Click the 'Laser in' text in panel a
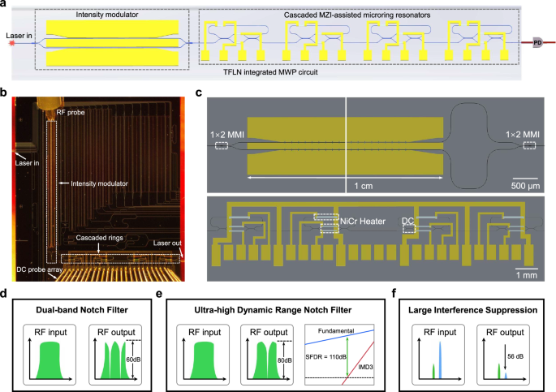 tap(19, 36)
